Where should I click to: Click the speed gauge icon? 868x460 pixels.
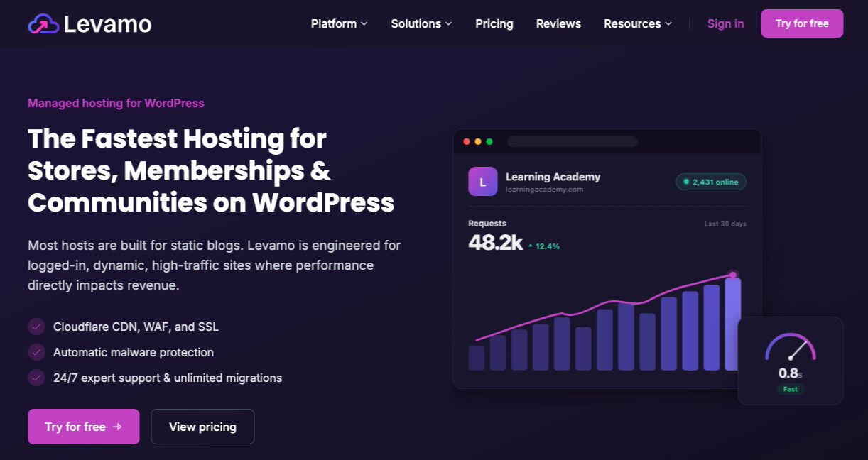pos(791,346)
